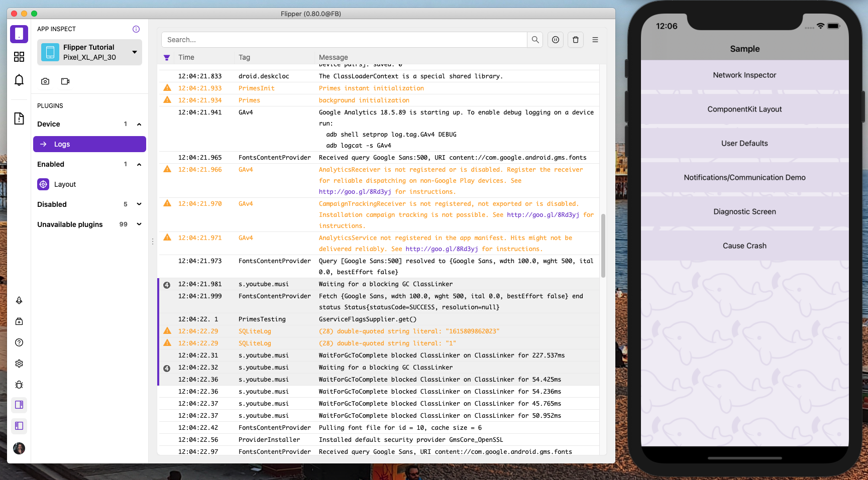Open the log table hamburger menu
The height and width of the screenshot is (480, 868).
coord(595,40)
